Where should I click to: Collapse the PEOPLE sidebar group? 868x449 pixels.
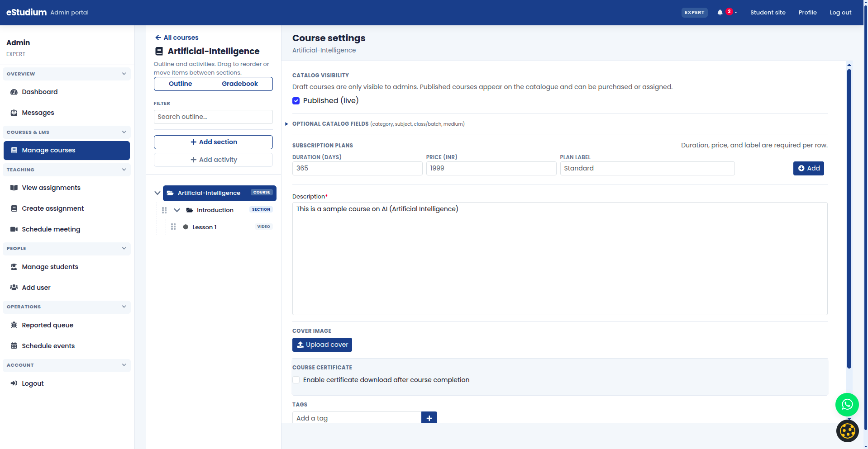point(67,248)
